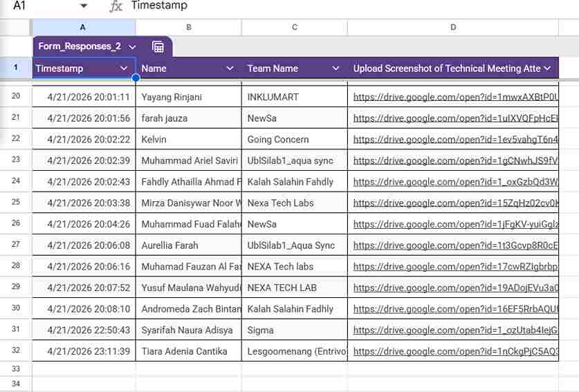Open the Name Box dropdown arrow beside A1
This screenshot has height=392, width=579.
coord(84,6)
